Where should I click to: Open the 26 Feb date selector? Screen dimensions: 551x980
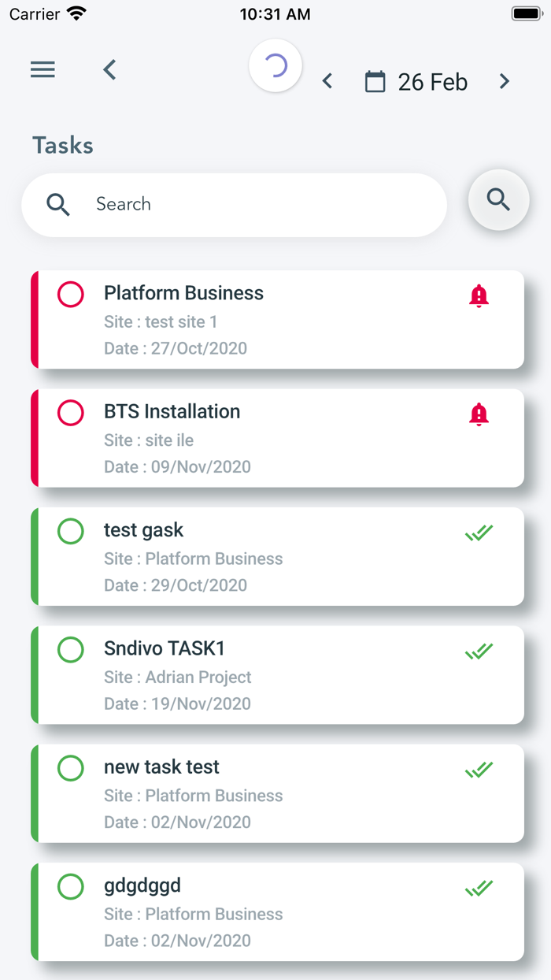pos(432,82)
